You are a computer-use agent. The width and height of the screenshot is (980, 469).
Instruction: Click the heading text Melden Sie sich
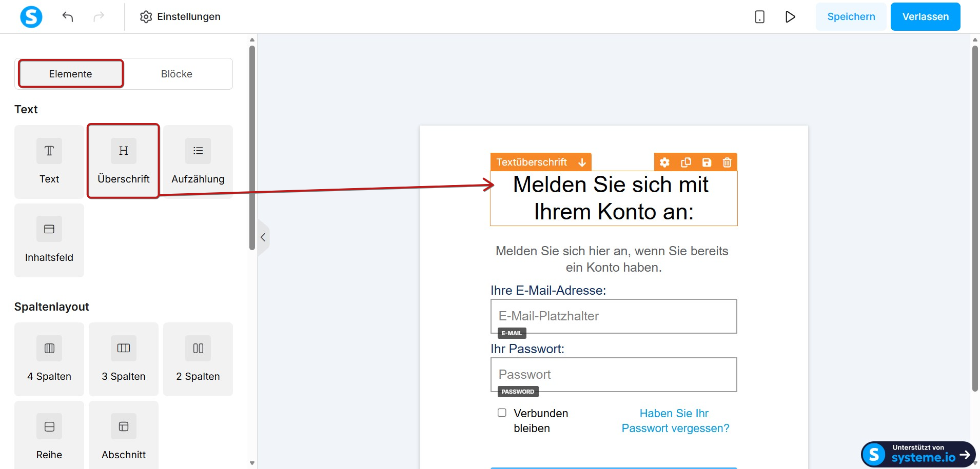point(614,198)
